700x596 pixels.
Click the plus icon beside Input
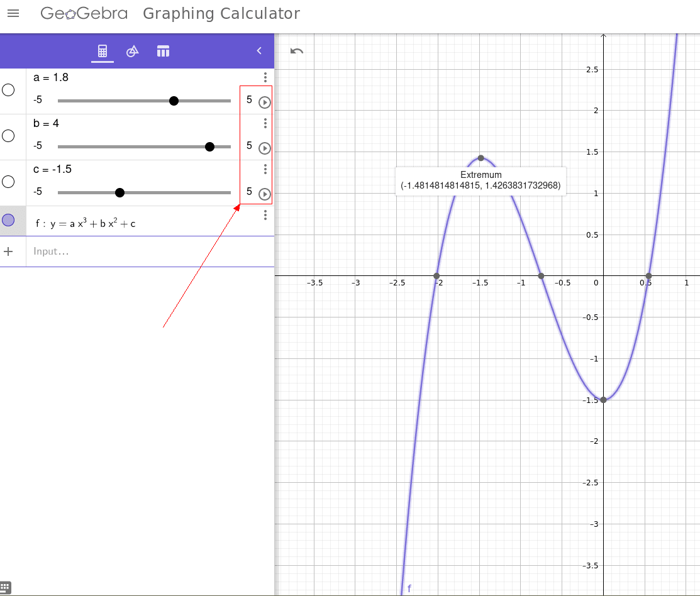point(8,251)
